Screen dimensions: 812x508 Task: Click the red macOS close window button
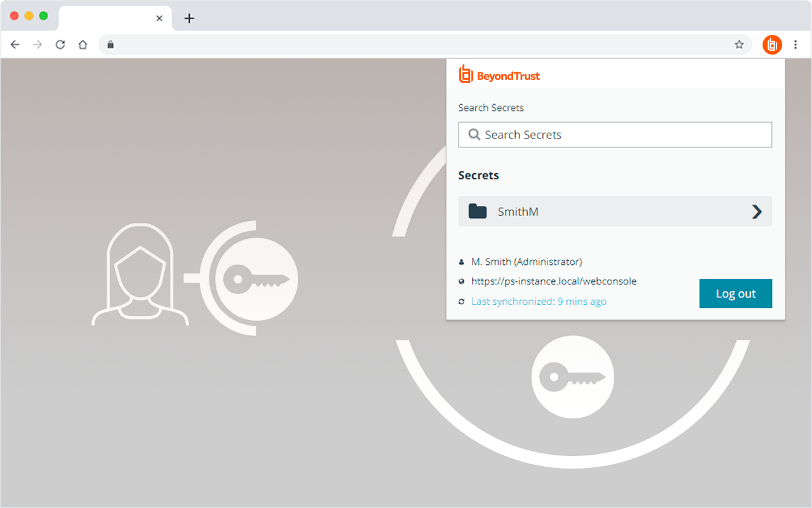tap(14, 16)
